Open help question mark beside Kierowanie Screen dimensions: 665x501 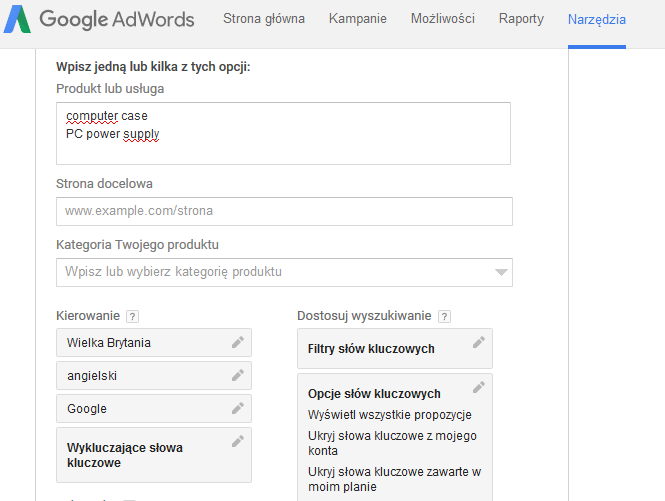point(132,316)
